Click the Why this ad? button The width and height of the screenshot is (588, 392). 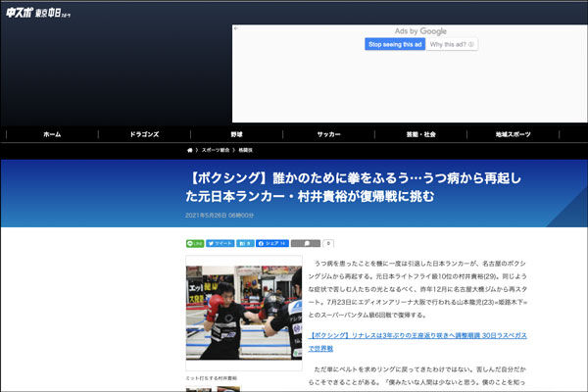[452, 44]
